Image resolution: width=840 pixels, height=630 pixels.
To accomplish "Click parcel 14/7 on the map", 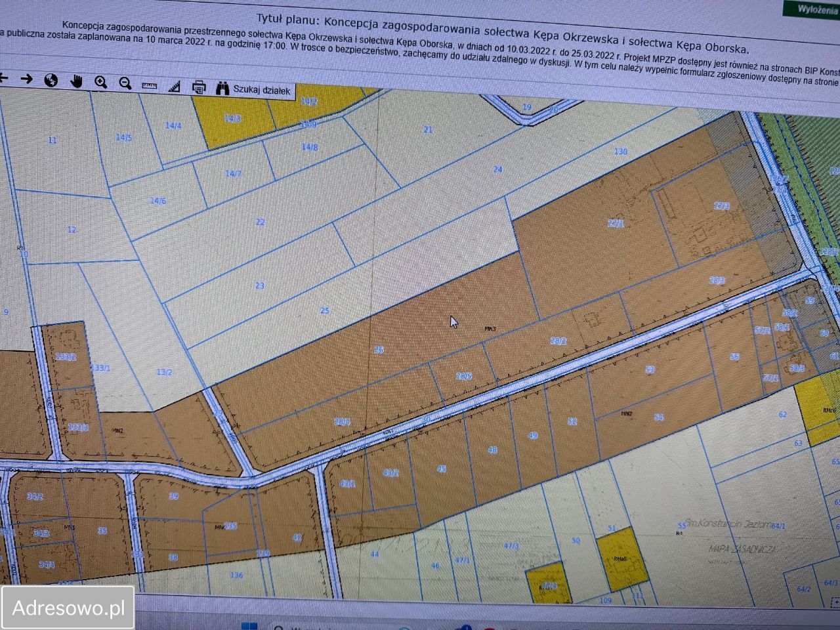I will (x=233, y=173).
